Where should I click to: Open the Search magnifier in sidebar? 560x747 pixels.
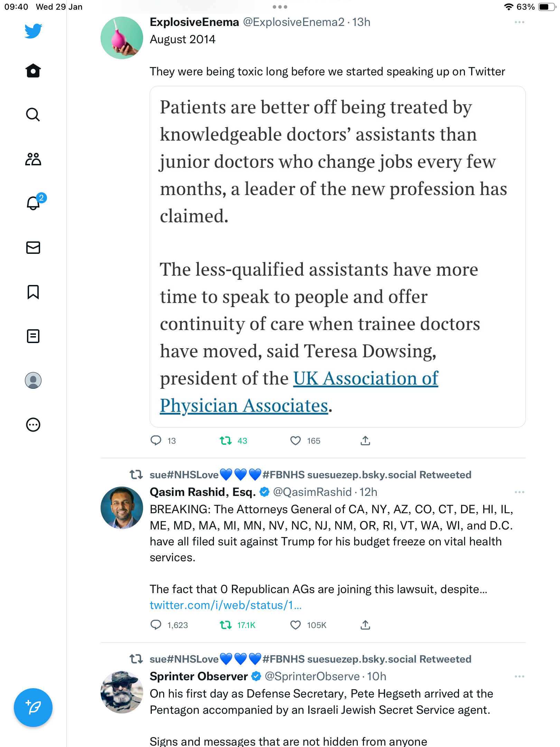[x=33, y=114]
